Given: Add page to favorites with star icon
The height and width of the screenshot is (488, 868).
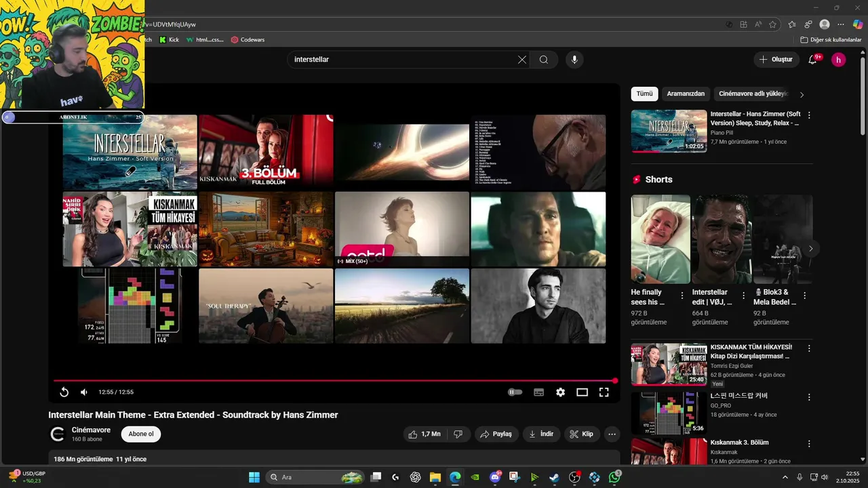Looking at the screenshot, I should tap(772, 24).
